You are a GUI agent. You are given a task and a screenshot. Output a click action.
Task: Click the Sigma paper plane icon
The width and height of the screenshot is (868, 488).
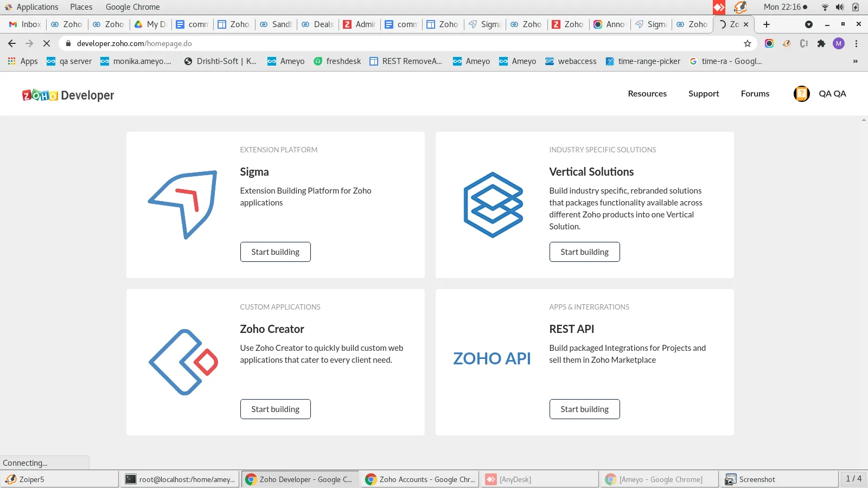tap(183, 204)
